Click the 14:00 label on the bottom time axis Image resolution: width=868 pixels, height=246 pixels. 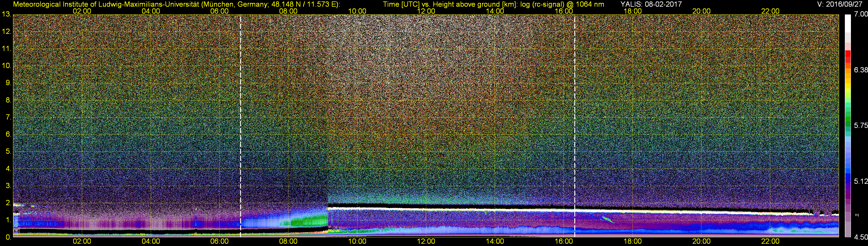pyautogui.click(x=495, y=241)
